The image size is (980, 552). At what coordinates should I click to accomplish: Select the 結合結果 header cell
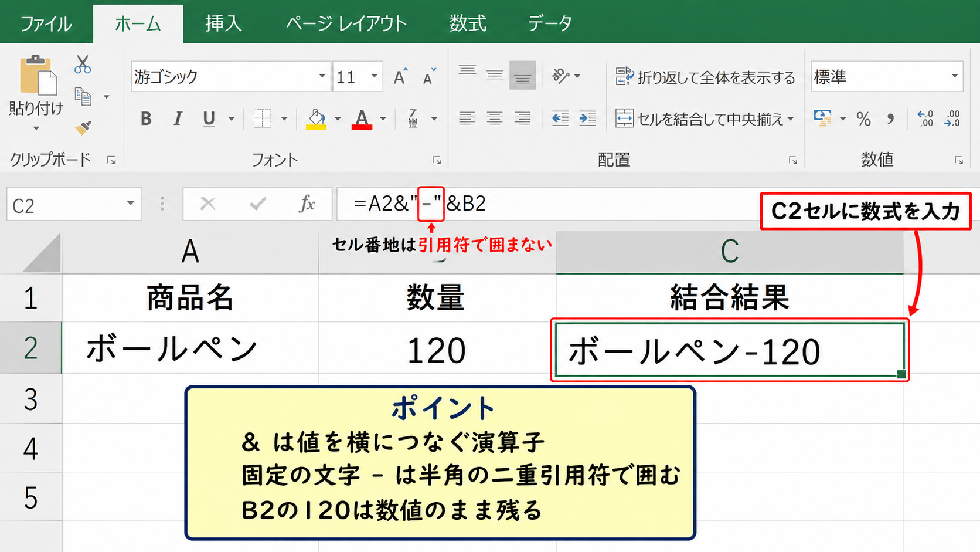(730, 297)
